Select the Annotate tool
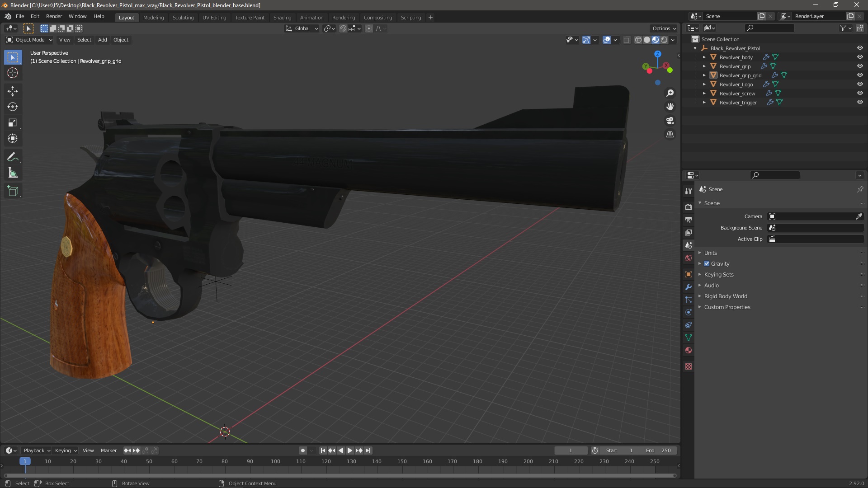868x488 pixels. [13, 157]
